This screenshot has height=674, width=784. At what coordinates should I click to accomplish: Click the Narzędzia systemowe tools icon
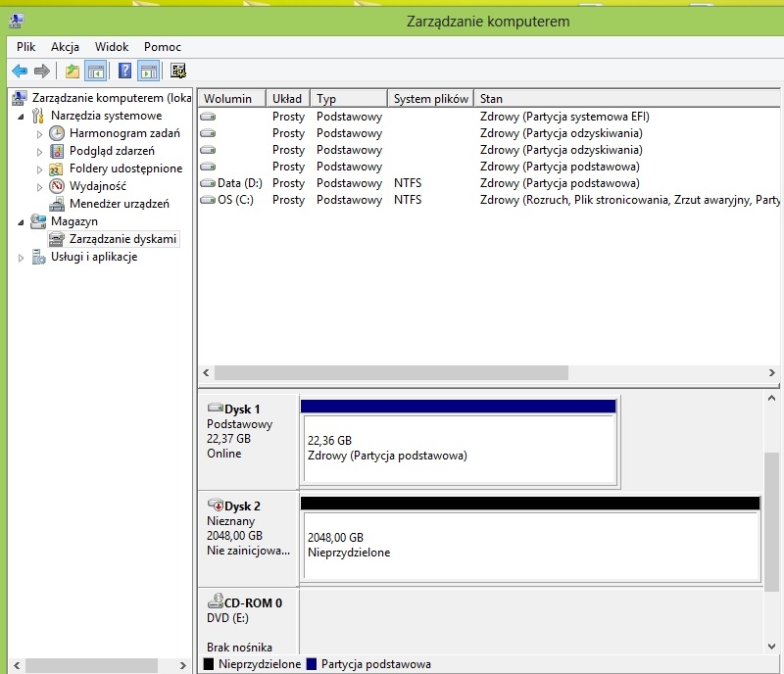coord(38,116)
